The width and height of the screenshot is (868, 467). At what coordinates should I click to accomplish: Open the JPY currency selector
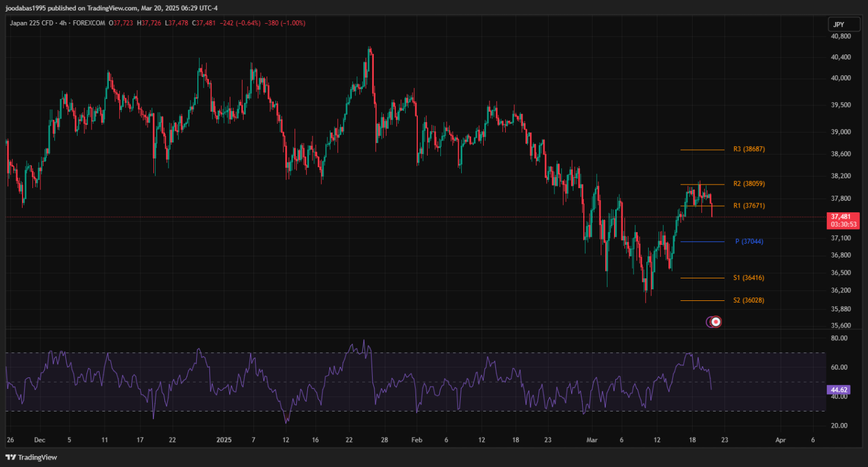(838, 24)
